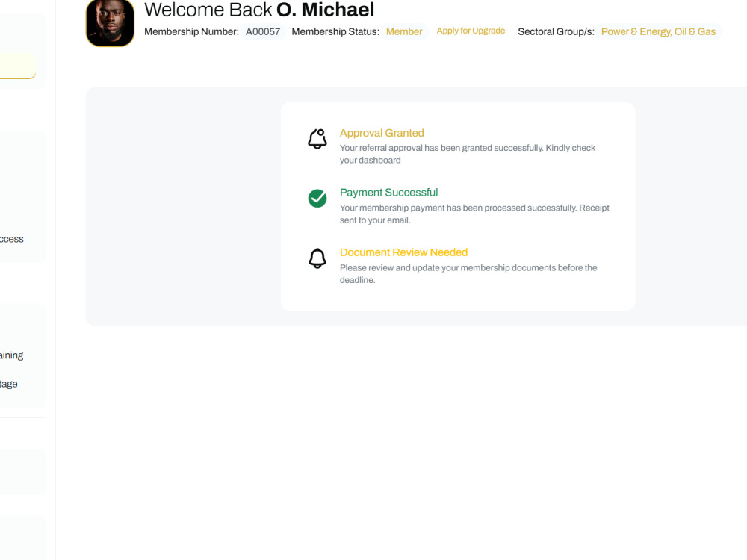Click the Document Review Needed bell icon

pos(317,258)
